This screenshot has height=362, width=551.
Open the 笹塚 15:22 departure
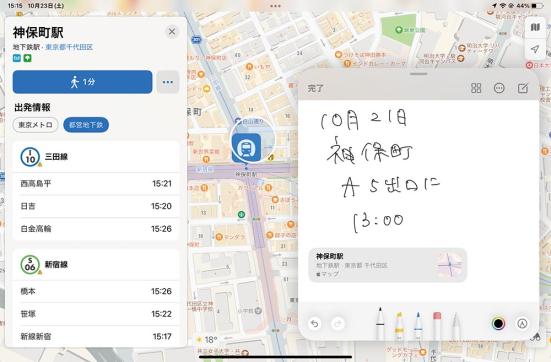pos(96,314)
